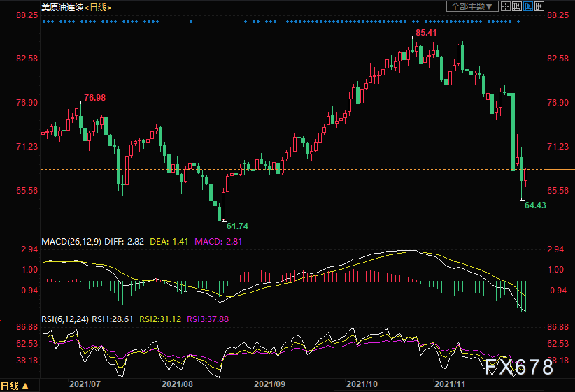
Task: Open the 全部主题 theme dropdown
Action: (x=472, y=6)
